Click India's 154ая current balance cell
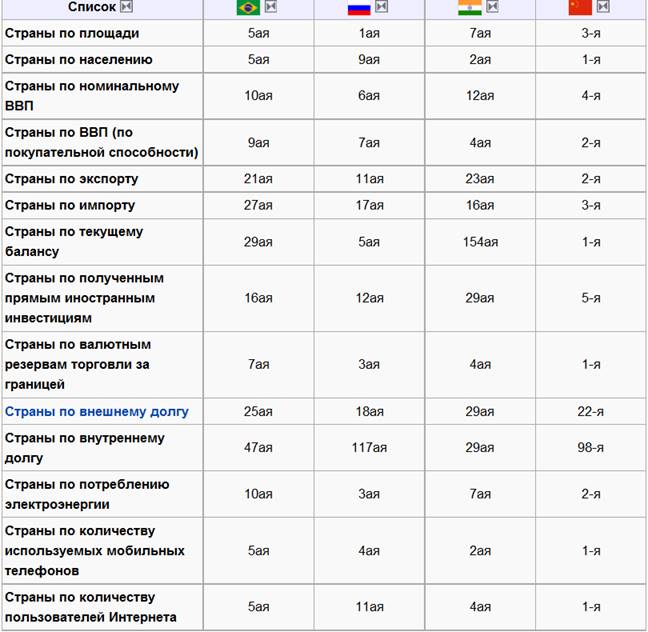The width and height of the screenshot is (648, 632). click(x=480, y=242)
